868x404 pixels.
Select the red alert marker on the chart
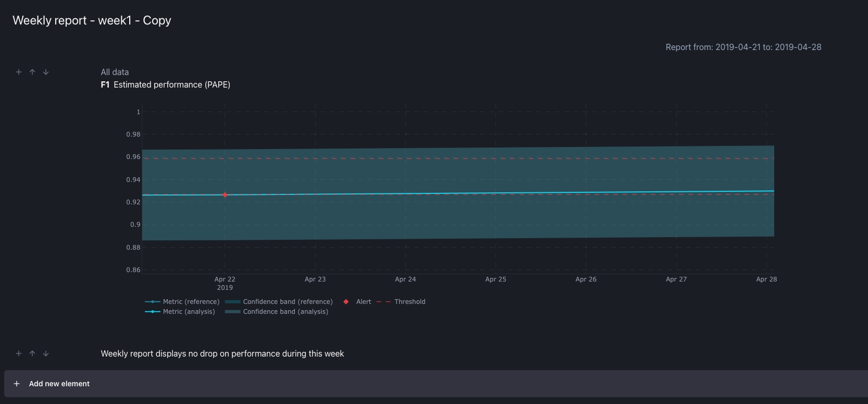[x=225, y=195]
